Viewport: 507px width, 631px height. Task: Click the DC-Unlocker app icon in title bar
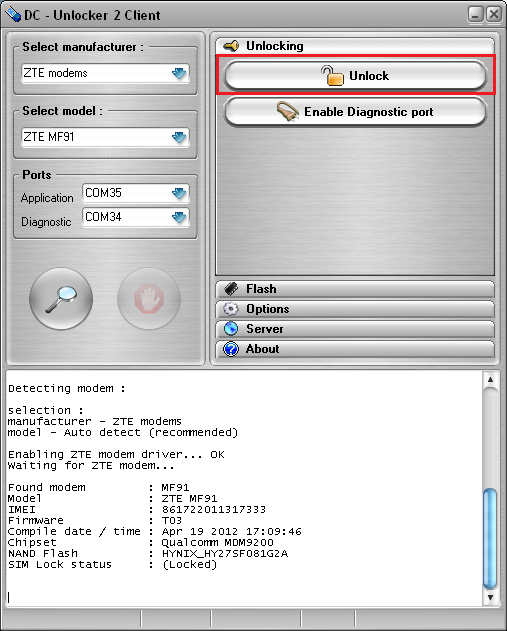pyautogui.click(x=13, y=15)
